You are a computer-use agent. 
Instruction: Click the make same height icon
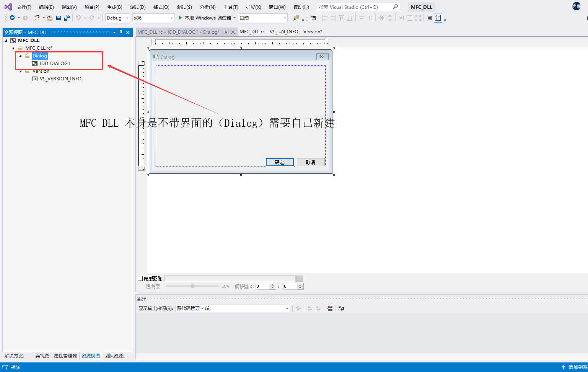[410, 18]
